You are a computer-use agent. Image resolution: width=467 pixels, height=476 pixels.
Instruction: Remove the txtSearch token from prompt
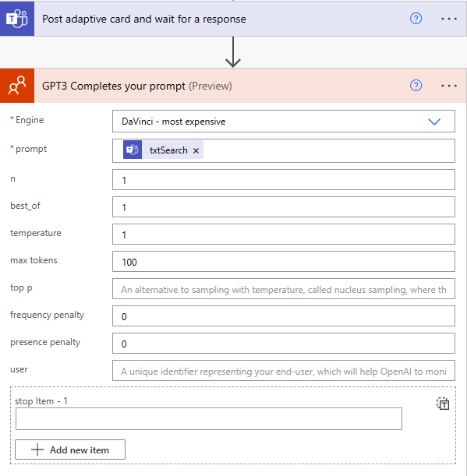point(196,150)
